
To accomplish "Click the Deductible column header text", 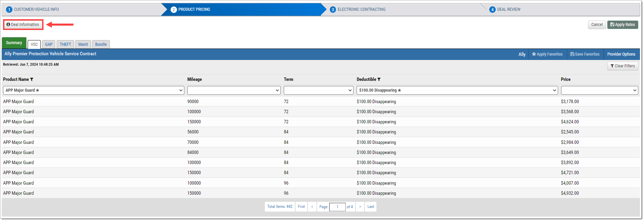I will tap(366, 80).
